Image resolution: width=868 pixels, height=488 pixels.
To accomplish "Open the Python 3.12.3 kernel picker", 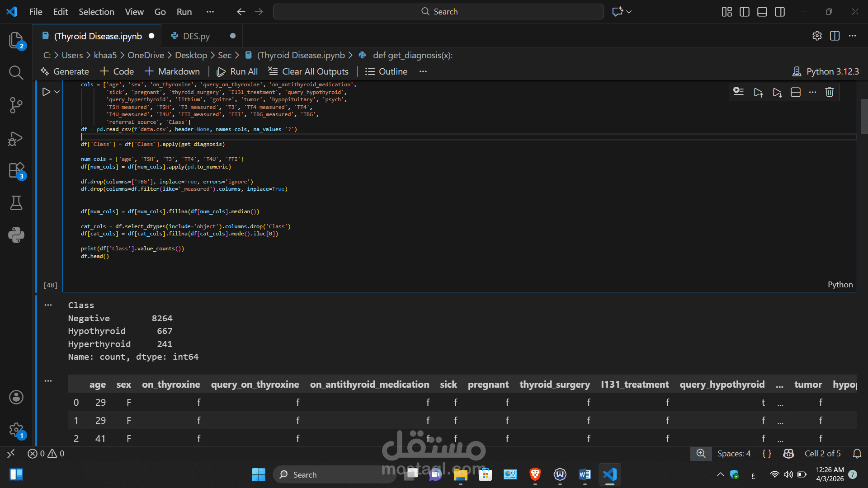I will (x=826, y=71).
